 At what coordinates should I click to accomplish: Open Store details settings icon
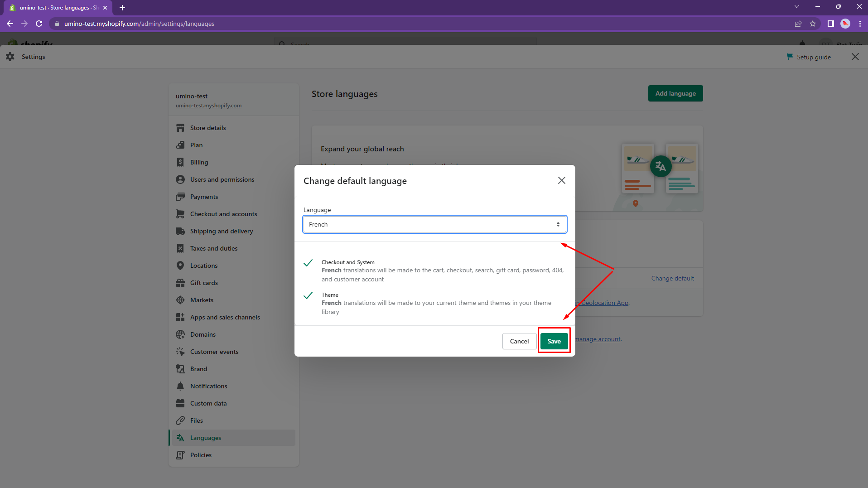(180, 128)
